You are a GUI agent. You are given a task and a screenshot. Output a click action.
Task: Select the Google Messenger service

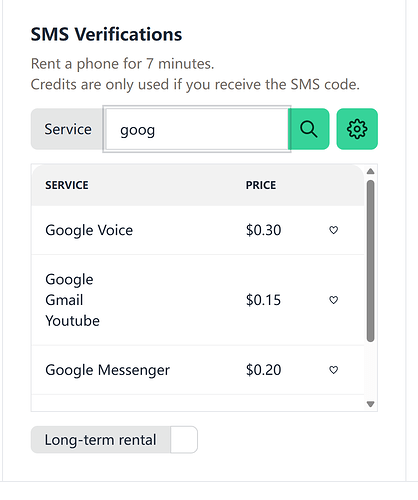pyautogui.click(x=198, y=370)
